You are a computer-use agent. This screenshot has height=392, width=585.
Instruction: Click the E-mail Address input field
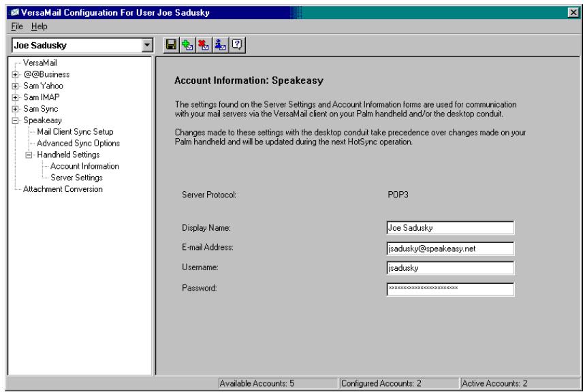450,248
